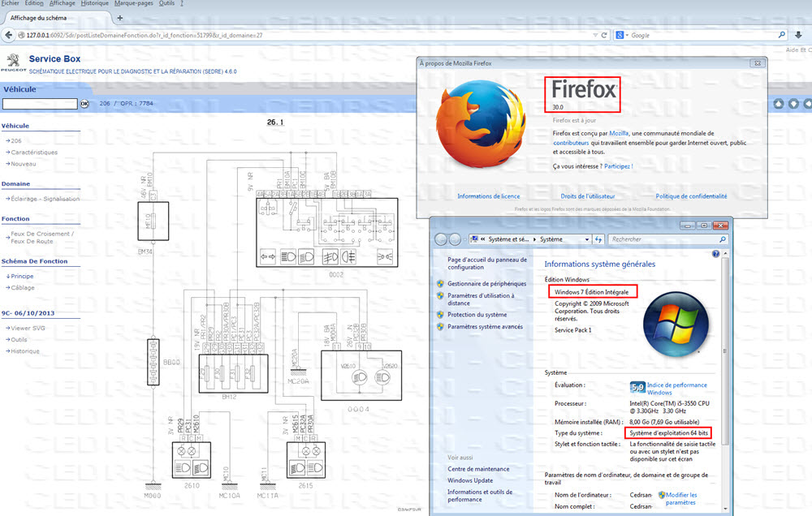Click the System control panel icon in address bar
The image size is (812, 516).
474,239
